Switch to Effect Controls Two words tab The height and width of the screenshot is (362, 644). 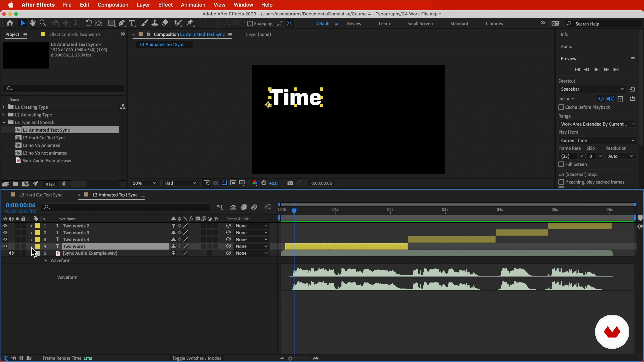click(75, 34)
